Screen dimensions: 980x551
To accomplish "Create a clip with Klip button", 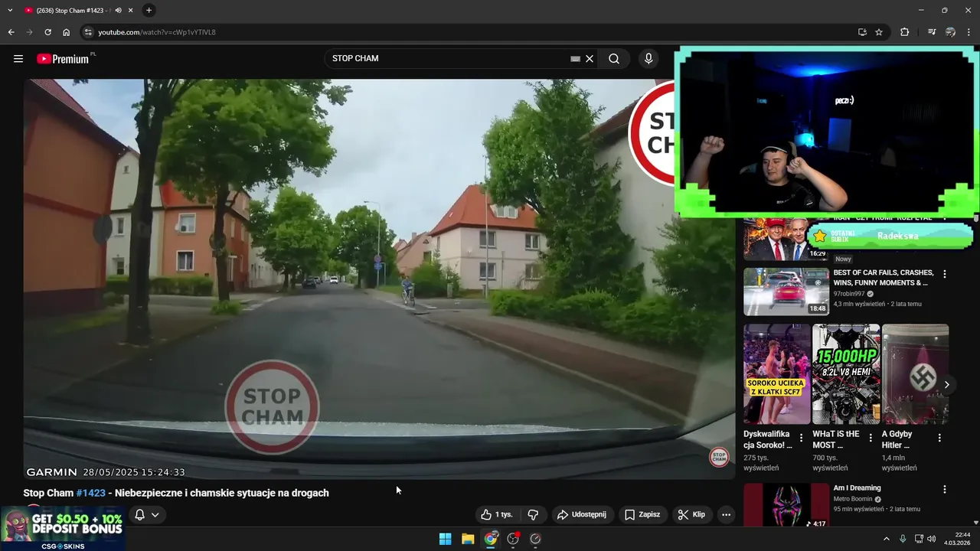I will pyautogui.click(x=691, y=514).
